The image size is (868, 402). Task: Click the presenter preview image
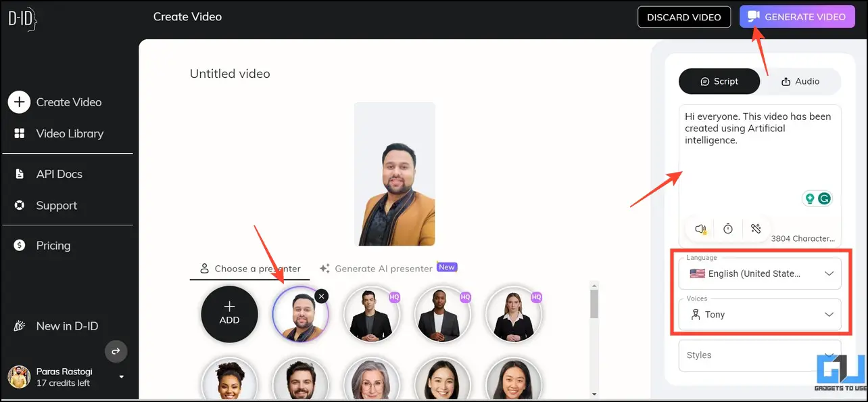(395, 174)
